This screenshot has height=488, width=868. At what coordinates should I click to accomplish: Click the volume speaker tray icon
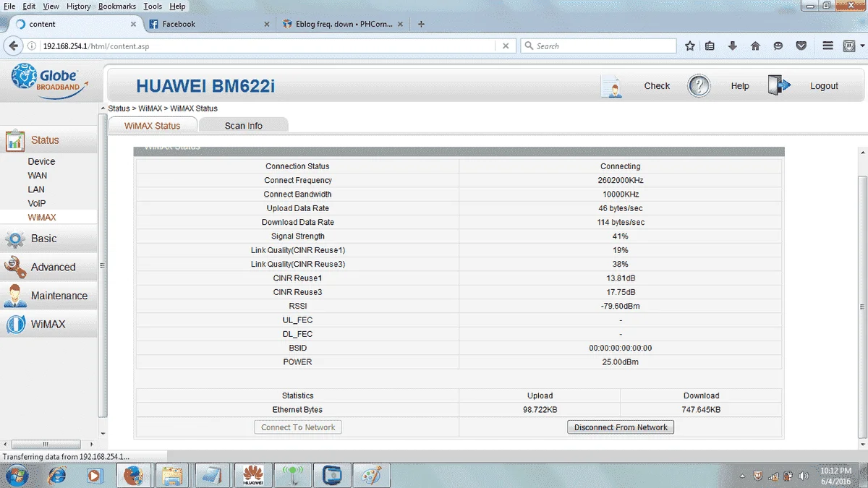click(x=804, y=476)
